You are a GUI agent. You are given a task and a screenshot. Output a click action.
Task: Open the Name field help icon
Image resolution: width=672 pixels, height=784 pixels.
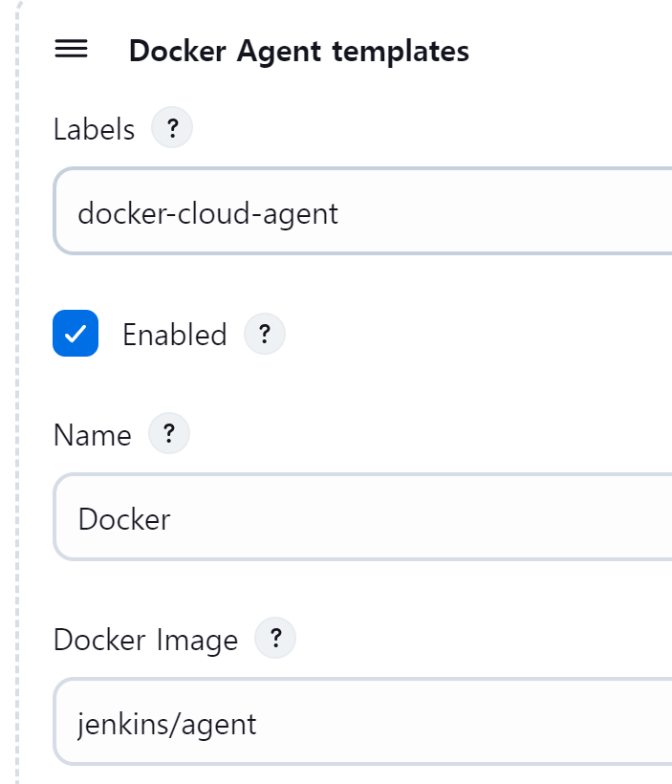pyautogui.click(x=169, y=433)
